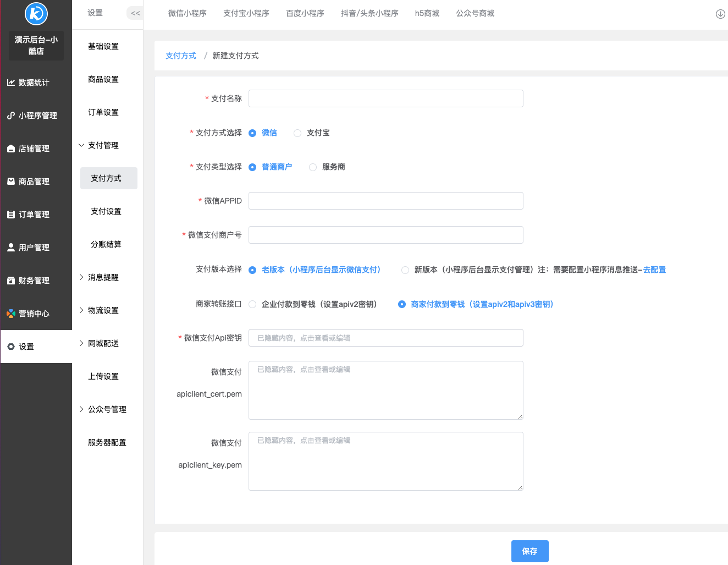The height and width of the screenshot is (565, 728).
Task: Open 支付方式 submenu item
Action: tap(109, 178)
